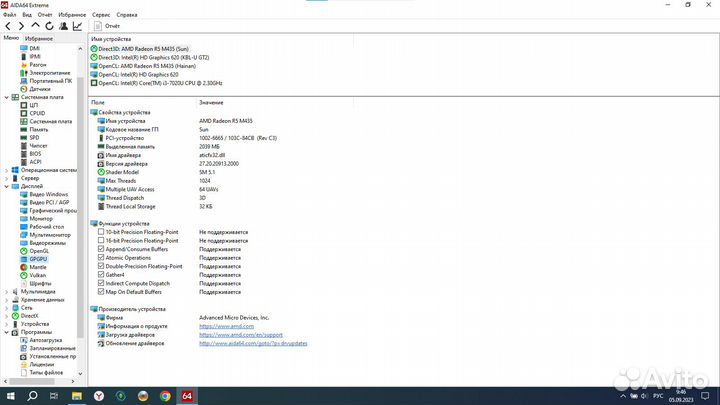Screen dimensions: 720x405
Task: Expand the Сеть tree node
Action: [x=6, y=308]
